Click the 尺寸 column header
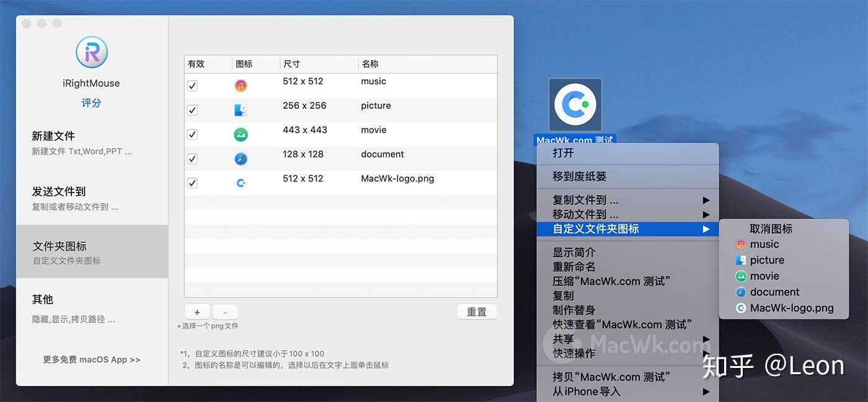Screen dimensions: 868x402 318,64
